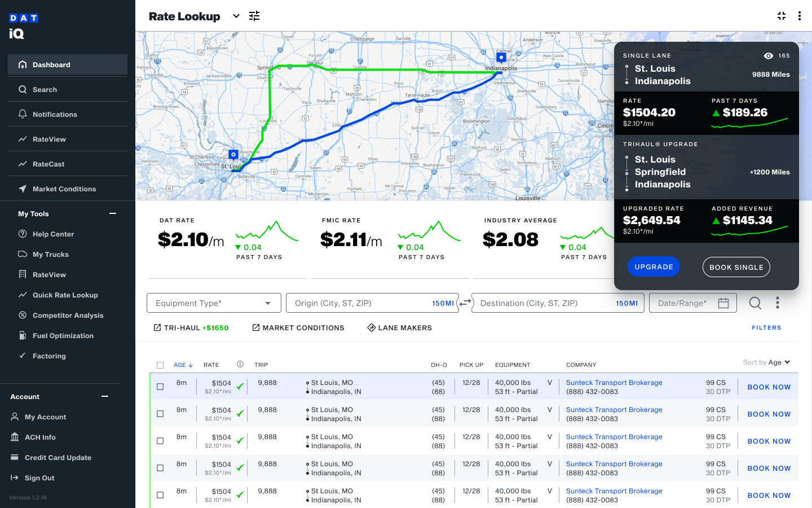Swap origin and destination with arrows icon
812x508 pixels.
[x=465, y=303]
